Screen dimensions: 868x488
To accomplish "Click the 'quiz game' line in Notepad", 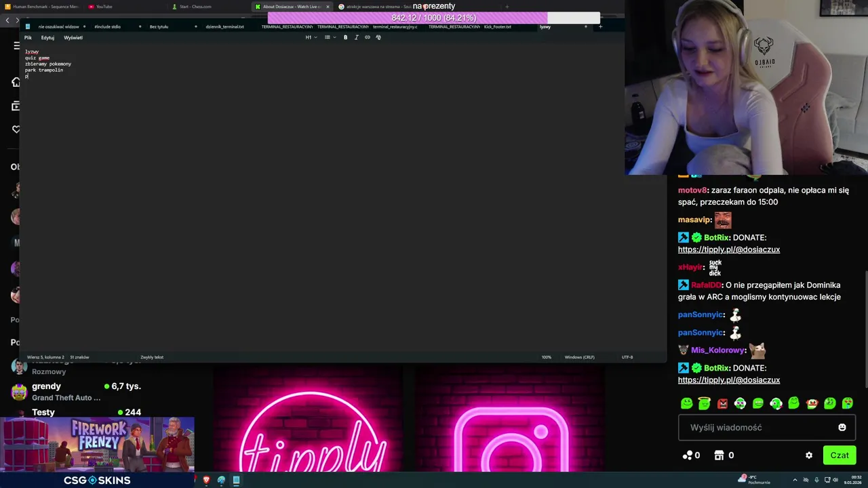I will (37, 58).
